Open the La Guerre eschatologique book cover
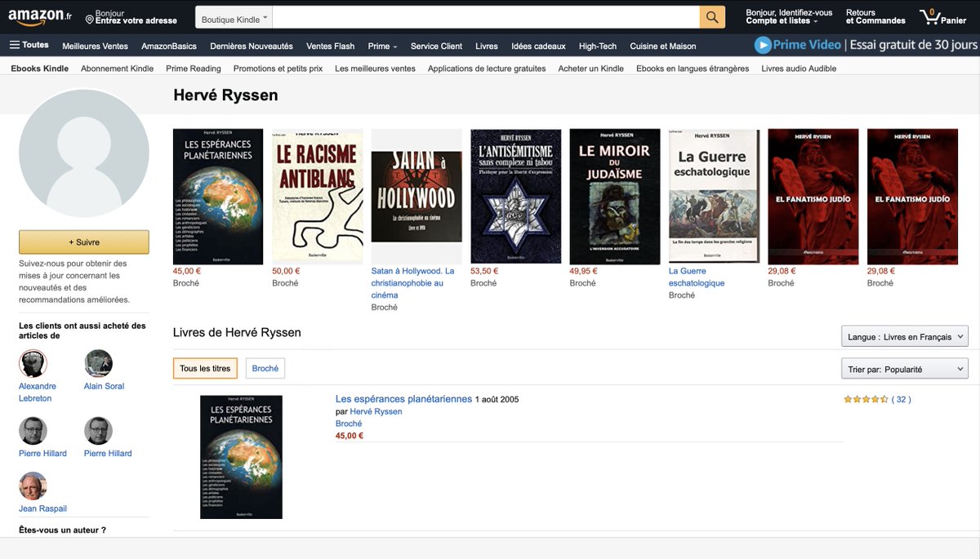This screenshot has height=559, width=980. (x=714, y=197)
